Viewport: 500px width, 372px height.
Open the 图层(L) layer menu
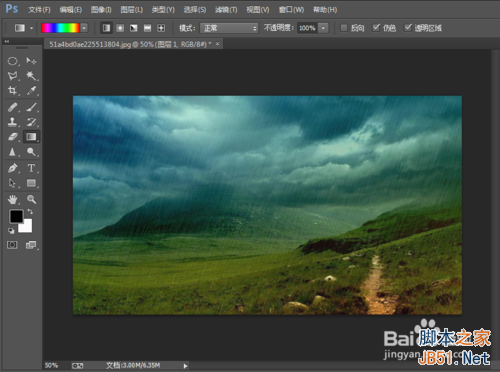[132, 10]
